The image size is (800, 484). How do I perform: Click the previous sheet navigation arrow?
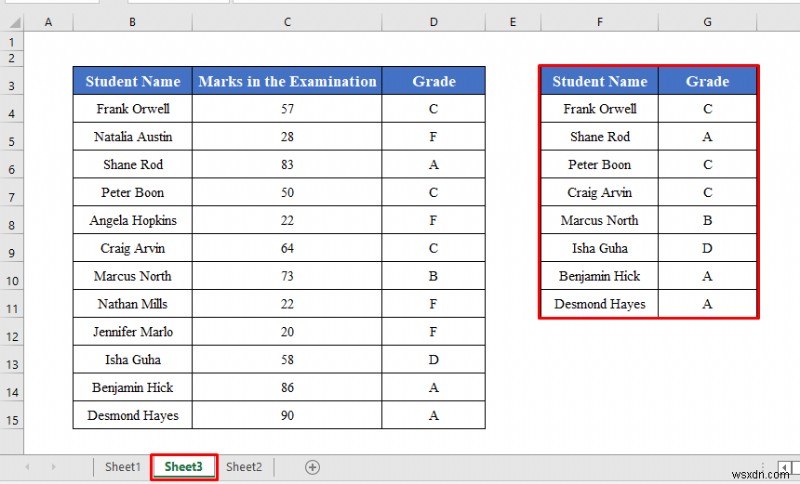click(x=28, y=467)
